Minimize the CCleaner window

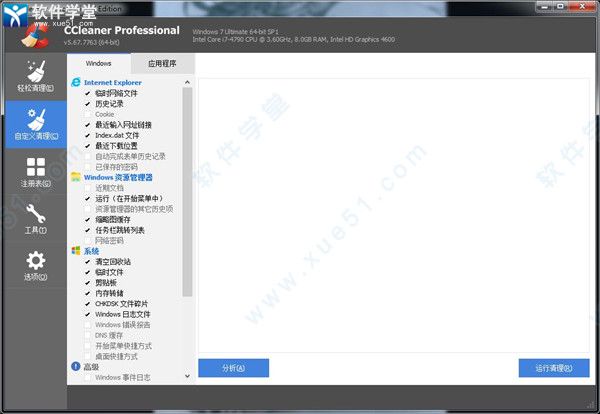point(545,6)
